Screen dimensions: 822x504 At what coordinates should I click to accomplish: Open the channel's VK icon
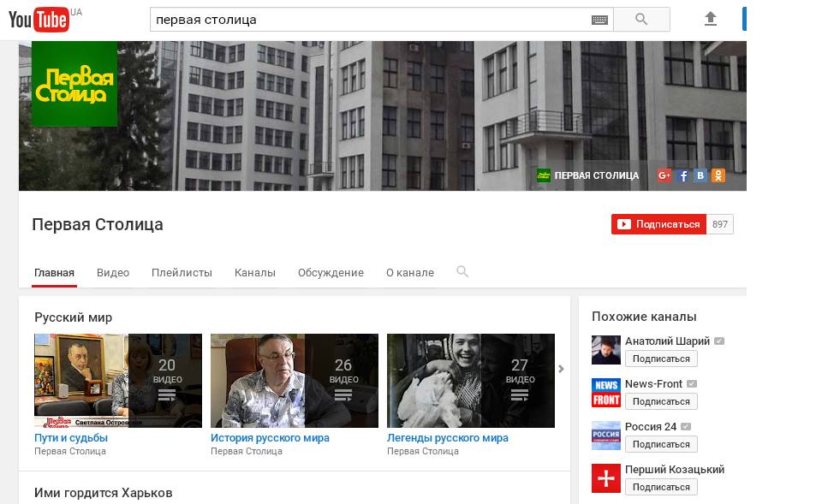(700, 175)
